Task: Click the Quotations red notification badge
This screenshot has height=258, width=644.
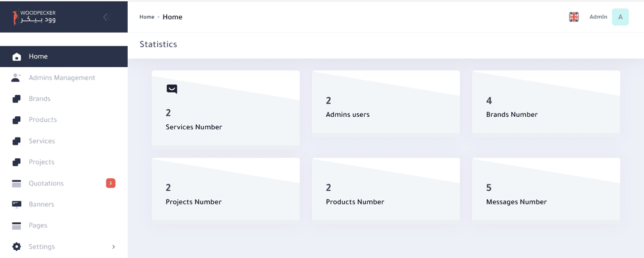Action: point(111,183)
